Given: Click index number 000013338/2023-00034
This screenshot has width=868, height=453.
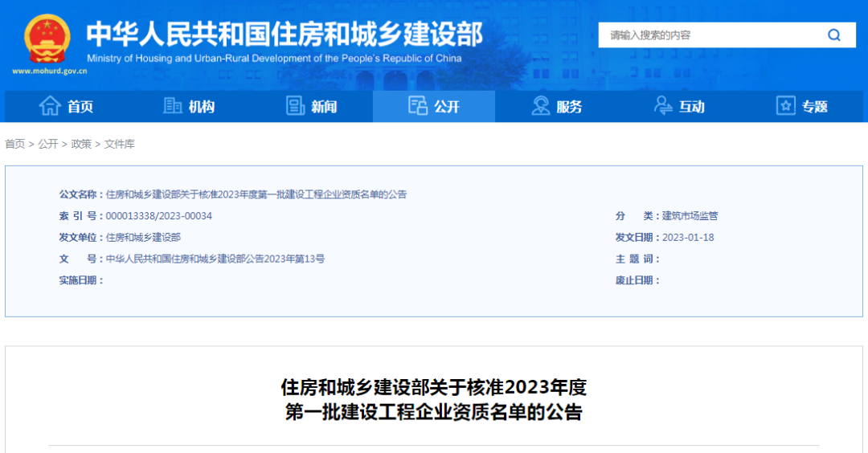Looking at the screenshot, I should point(159,216).
